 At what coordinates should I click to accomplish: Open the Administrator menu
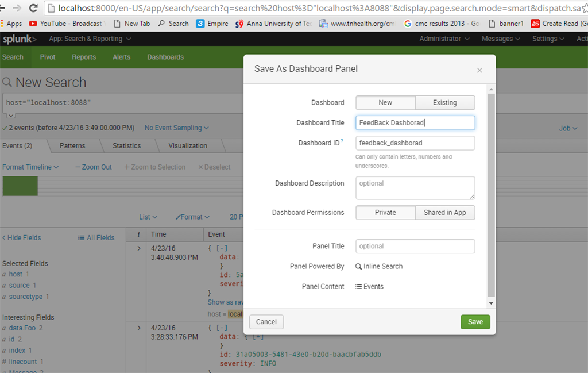[444, 39]
